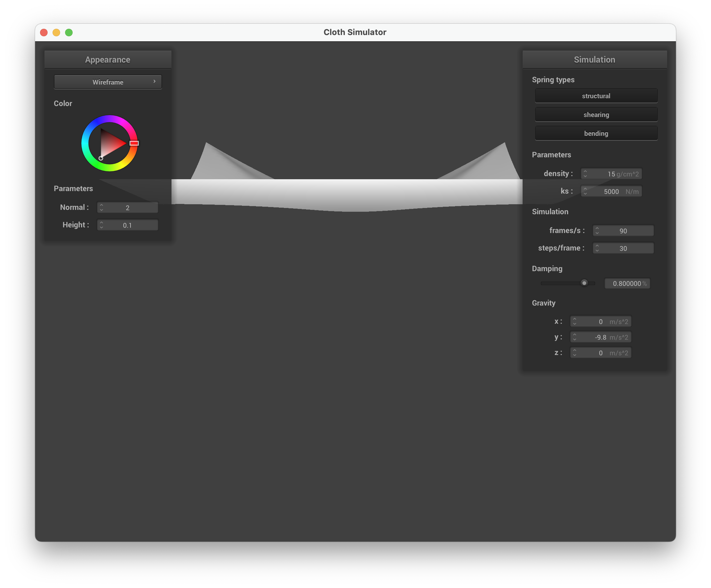
Task: Click the Normal parameter stepper arrows
Action: coord(101,208)
